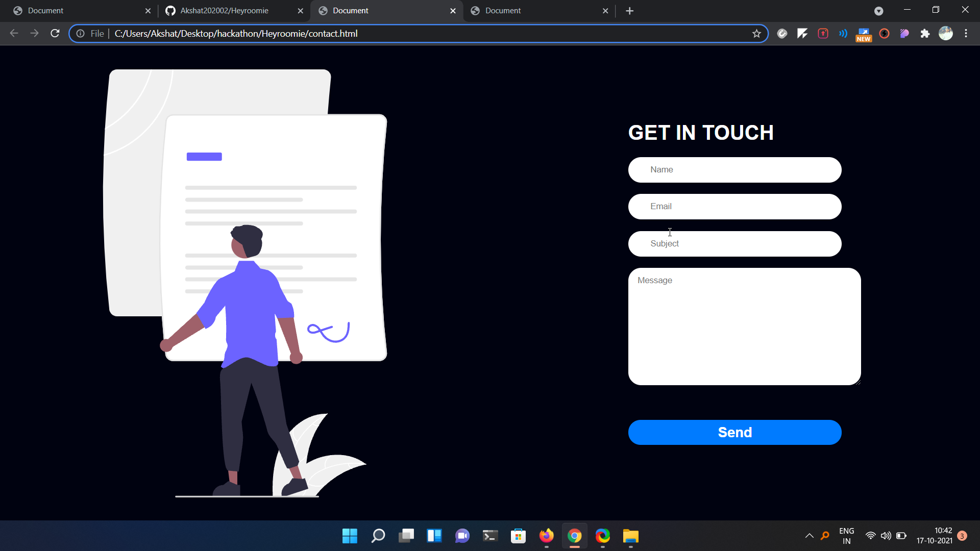Screen dimensions: 980x551
Task: Open the Chrome three-dot menu
Action: point(966,34)
